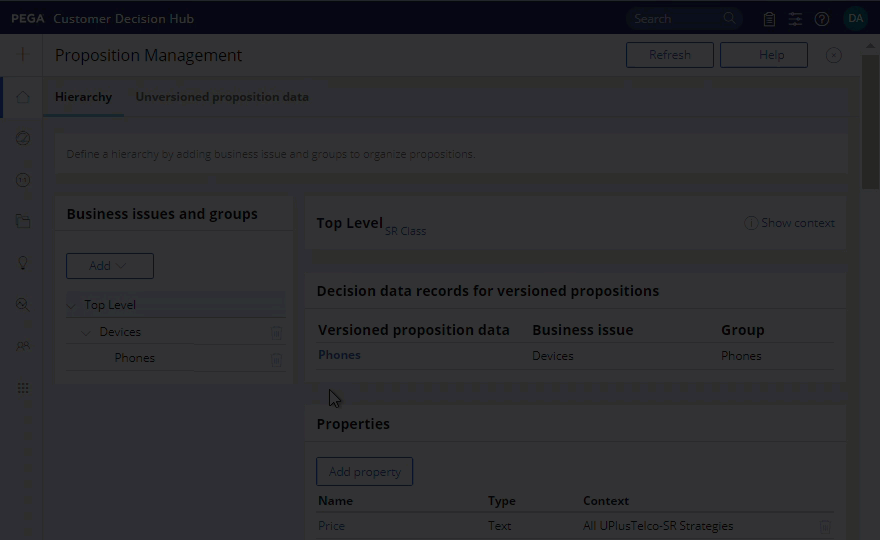Viewport: 880px width, 540px height.
Task: Collapse the Top Level tree node
Action: tap(71, 306)
